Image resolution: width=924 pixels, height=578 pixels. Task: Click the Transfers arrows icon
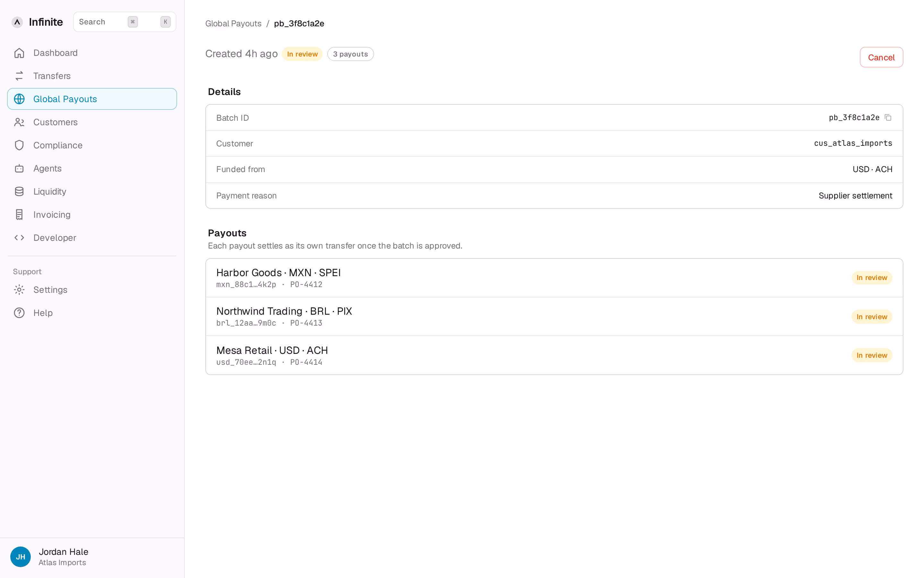19,76
